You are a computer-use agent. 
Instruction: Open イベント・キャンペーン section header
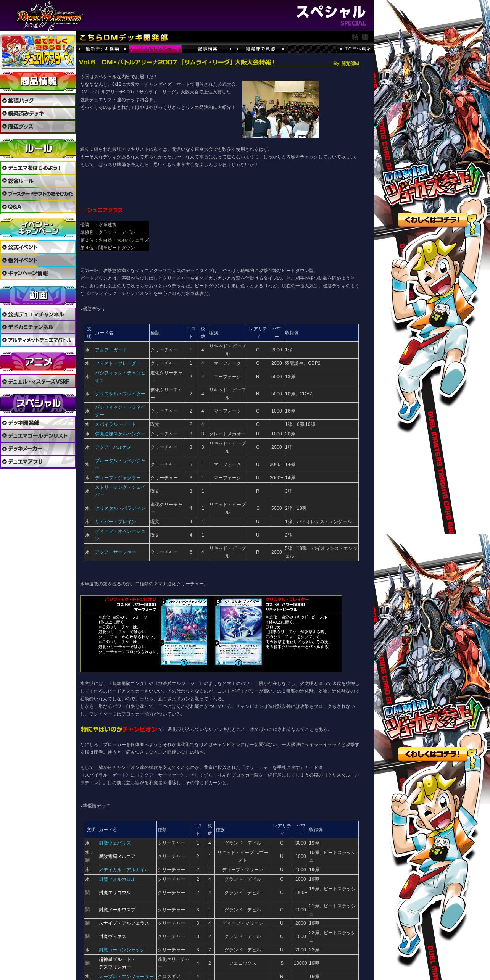(x=38, y=228)
